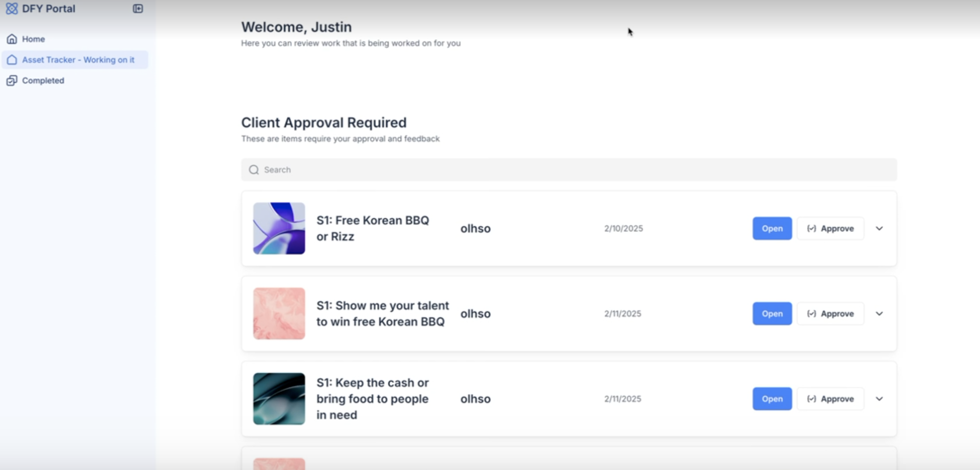
Task: Click the date 2/11/2025 in Show me your talent row
Action: [623, 313]
